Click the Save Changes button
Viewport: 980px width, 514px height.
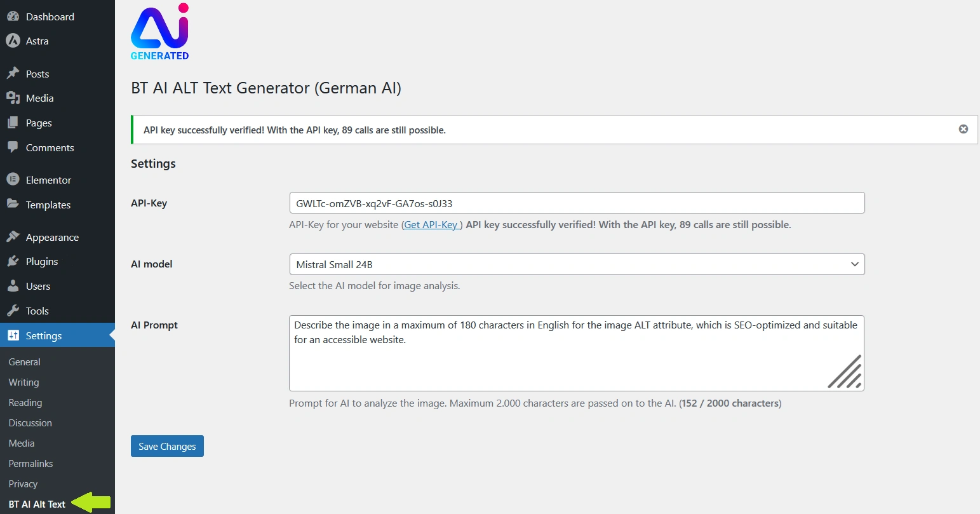(x=166, y=446)
